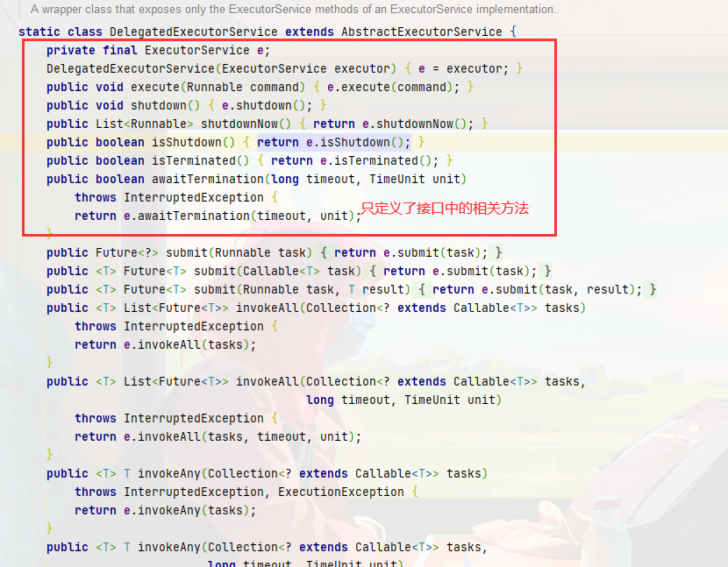Click the field declaration 'private final ExecutorService e;'

coord(158,50)
